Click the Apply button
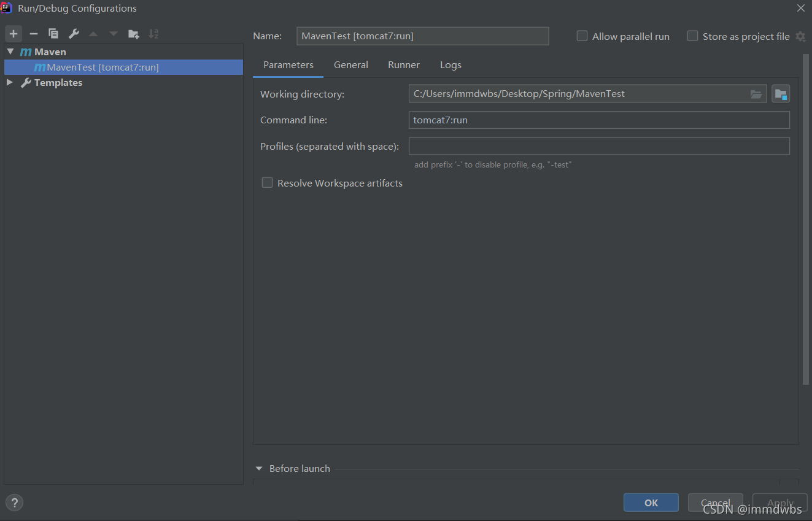Screen dimensions: 812x521 coord(780,503)
